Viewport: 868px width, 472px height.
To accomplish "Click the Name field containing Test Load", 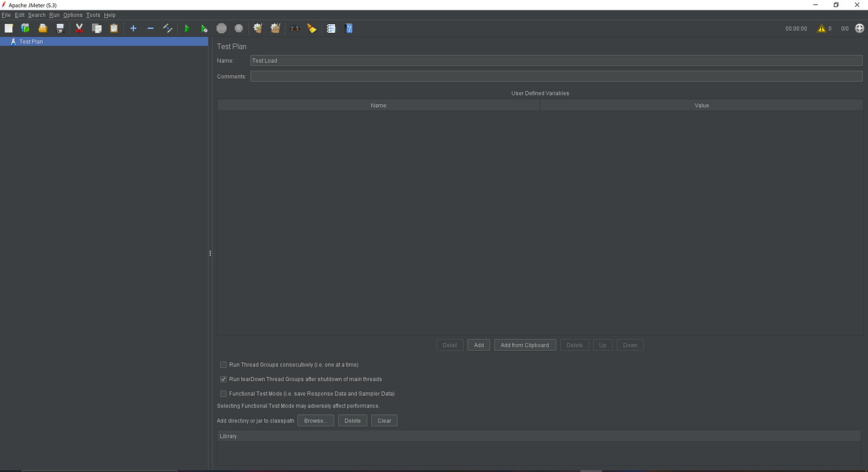I will (x=556, y=61).
